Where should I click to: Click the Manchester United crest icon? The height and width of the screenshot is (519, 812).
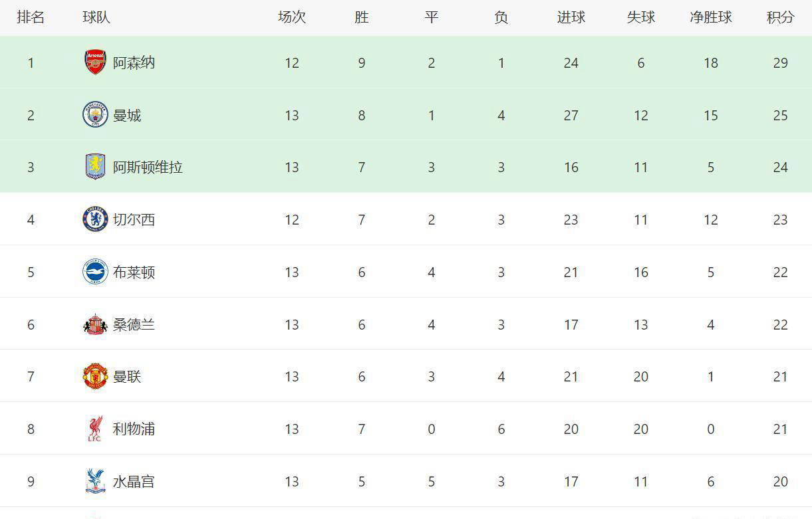(x=95, y=376)
